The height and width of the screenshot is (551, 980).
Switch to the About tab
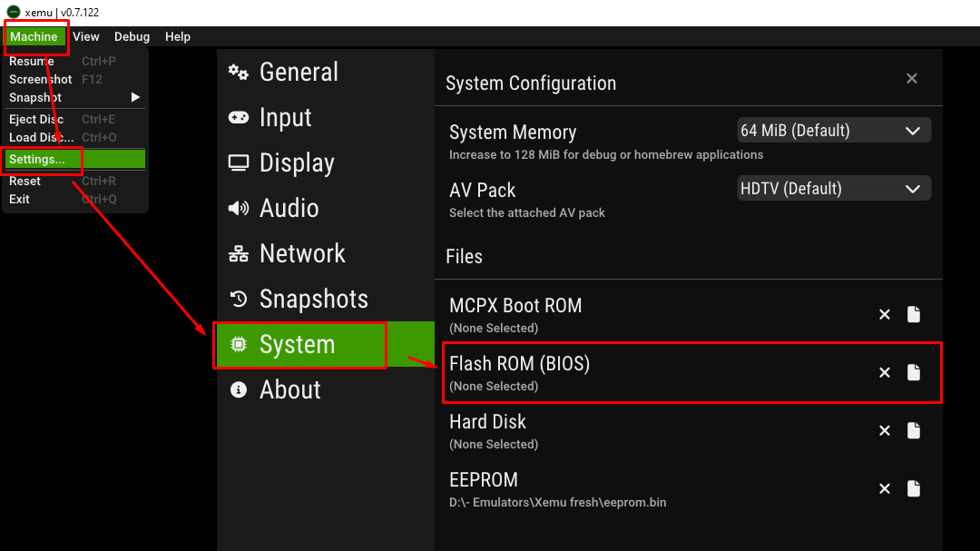[326, 389]
